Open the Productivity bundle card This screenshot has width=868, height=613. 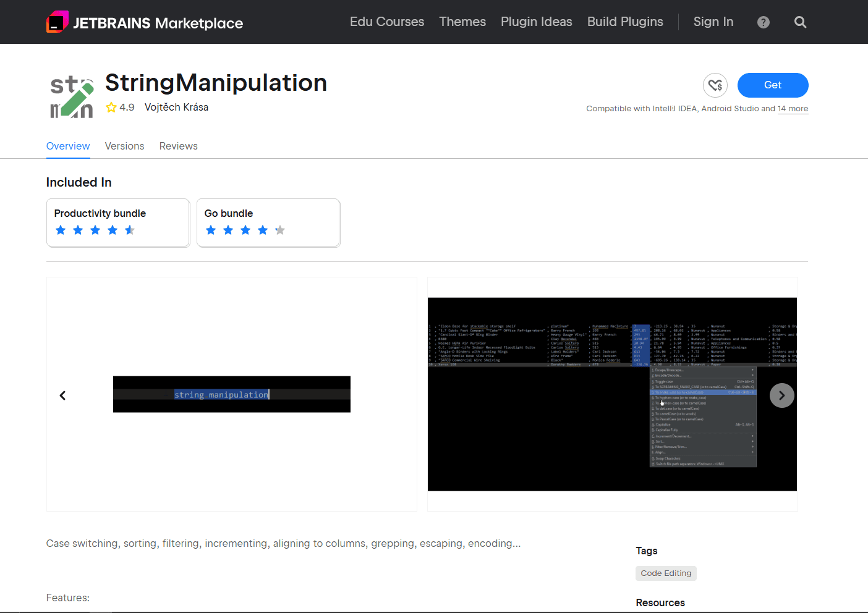118,222
